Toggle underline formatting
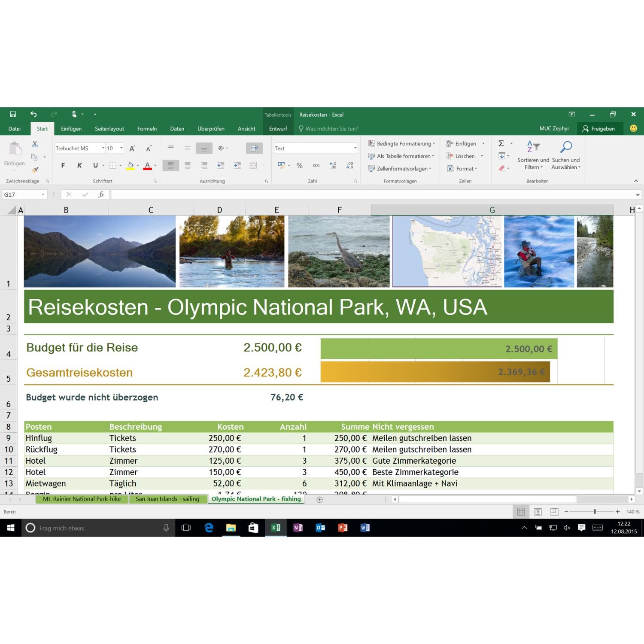This screenshot has width=644, height=644. click(x=95, y=165)
